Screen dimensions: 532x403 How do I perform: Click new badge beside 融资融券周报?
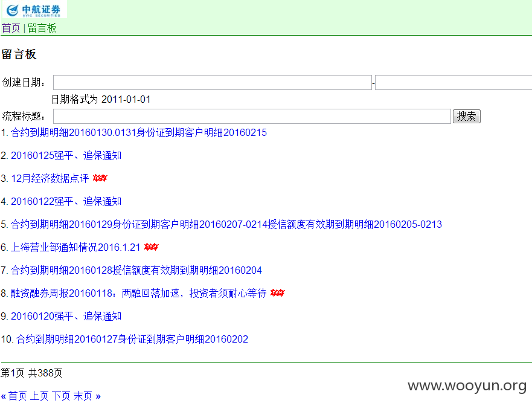pos(278,292)
